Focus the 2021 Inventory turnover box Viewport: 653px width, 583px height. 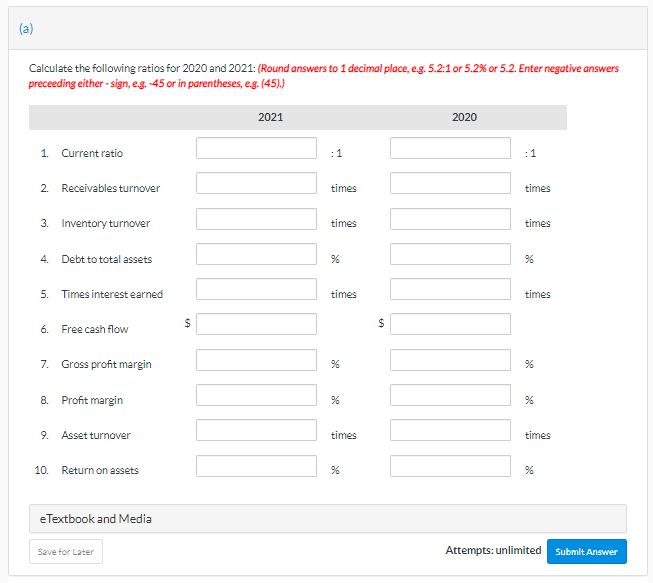(256, 219)
